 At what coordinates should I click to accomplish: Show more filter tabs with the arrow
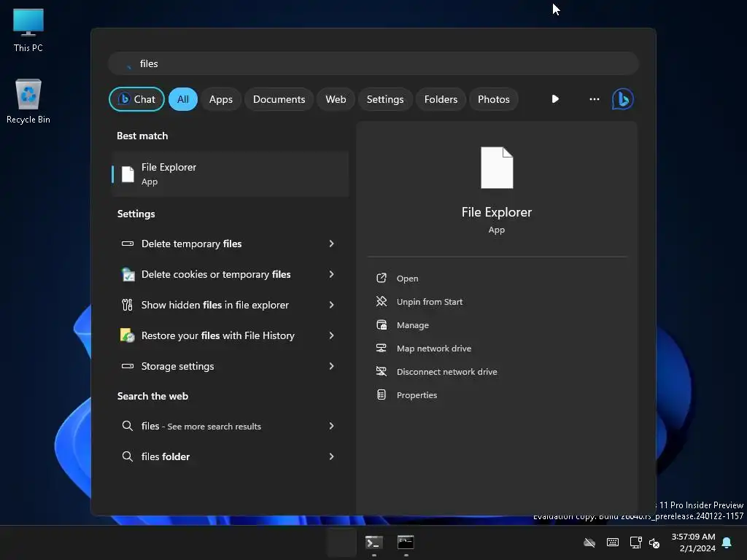555,99
